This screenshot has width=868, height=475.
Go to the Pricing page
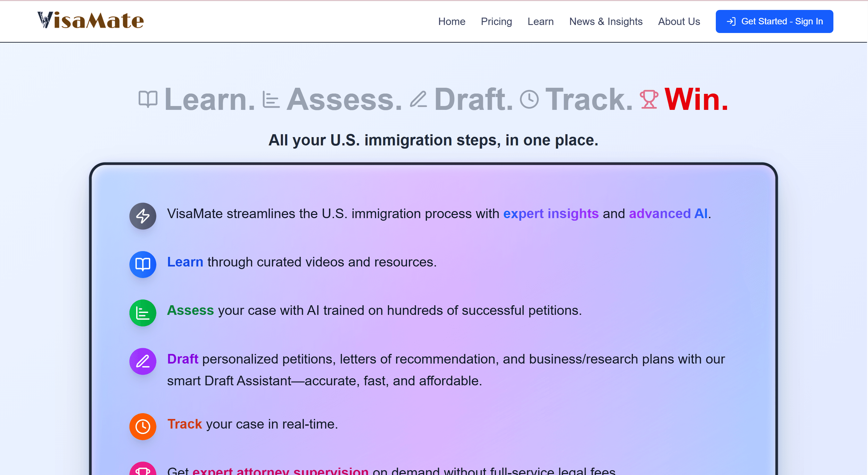(x=496, y=21)
